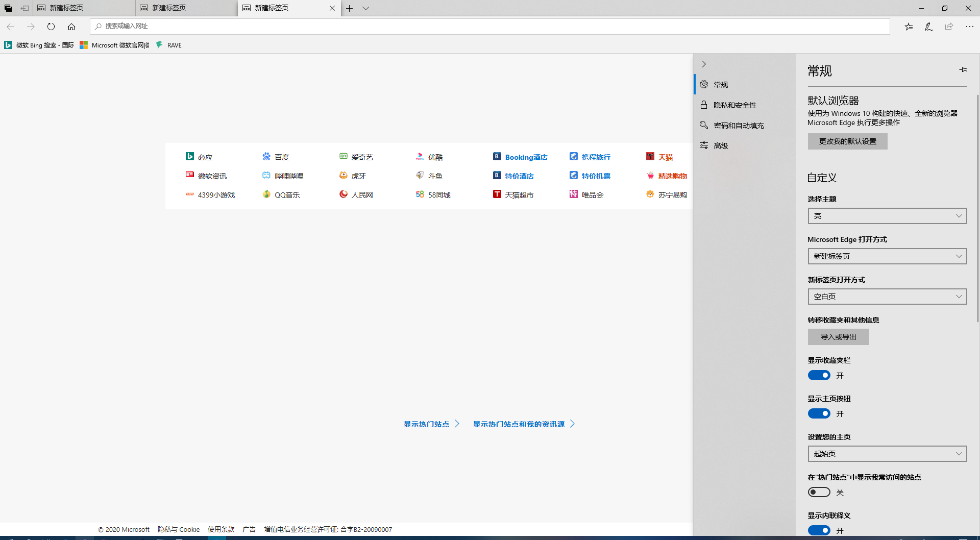Refresh the current page
Image resolution: width=980 pixels, height=540 pixels.
point(51,27)
